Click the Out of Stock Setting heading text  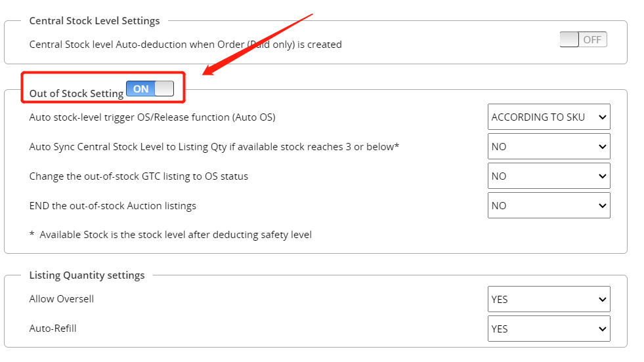click(76, 94)
